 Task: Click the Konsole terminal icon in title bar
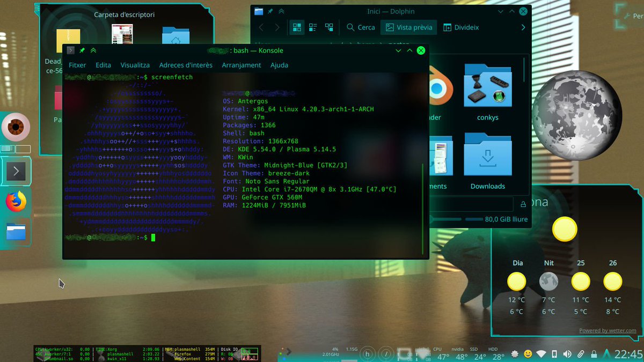(70, 50)
